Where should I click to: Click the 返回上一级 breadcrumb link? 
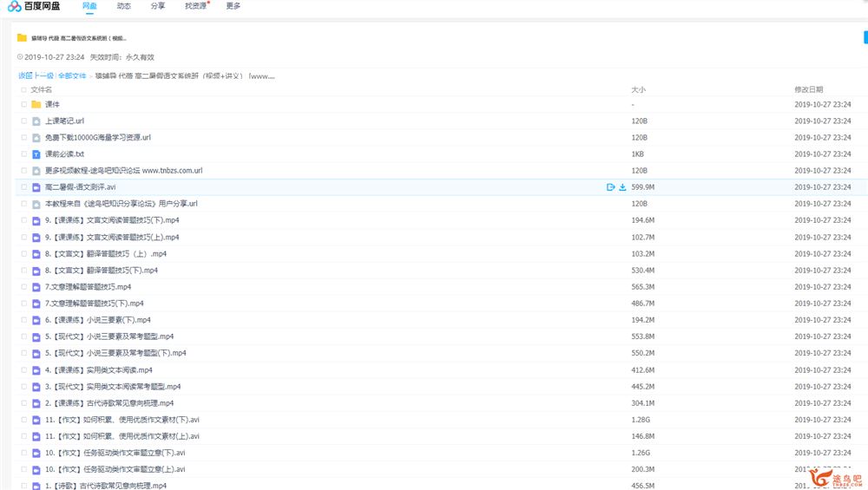(36, 75)
